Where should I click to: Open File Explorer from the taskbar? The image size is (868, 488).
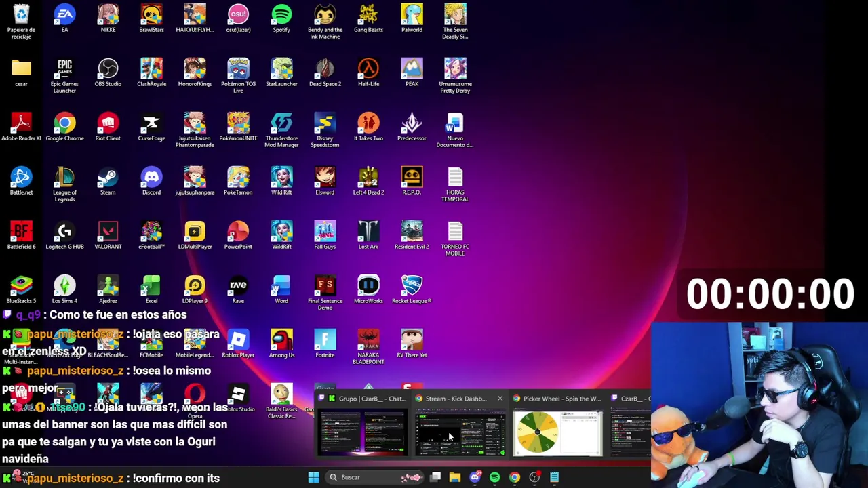pos(455,477)
